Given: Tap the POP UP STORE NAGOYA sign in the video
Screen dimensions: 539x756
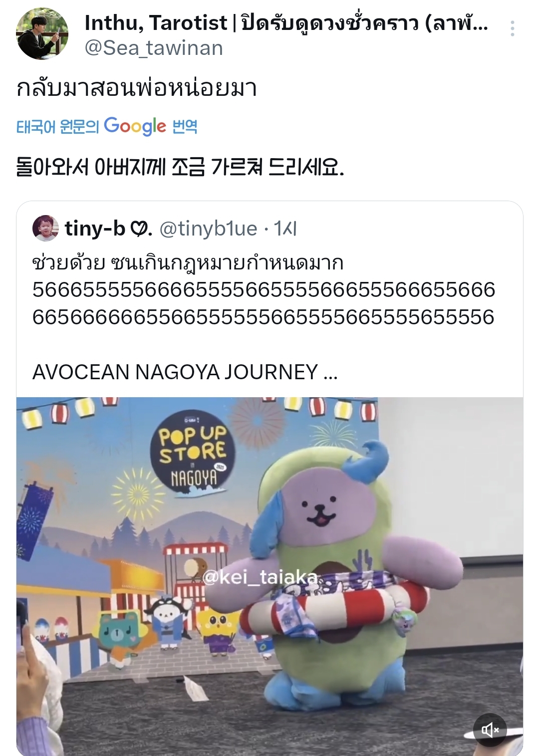Looking at the screenshot, I should click(193, 455).
